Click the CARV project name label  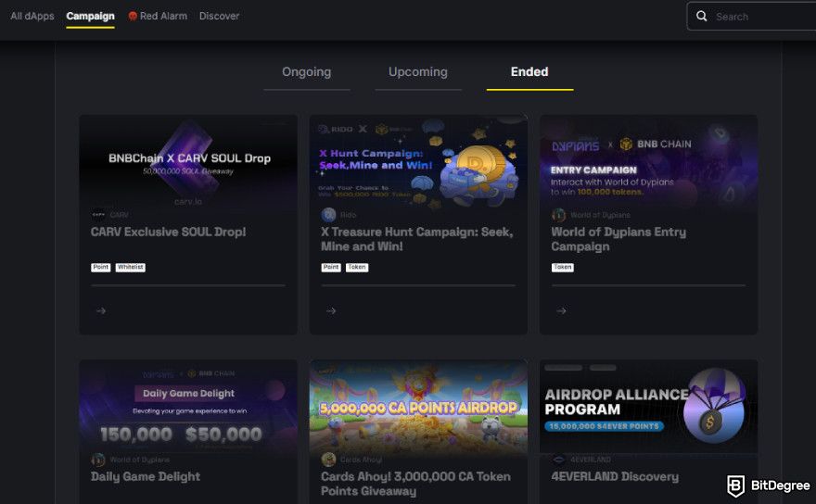click(120, 215)
